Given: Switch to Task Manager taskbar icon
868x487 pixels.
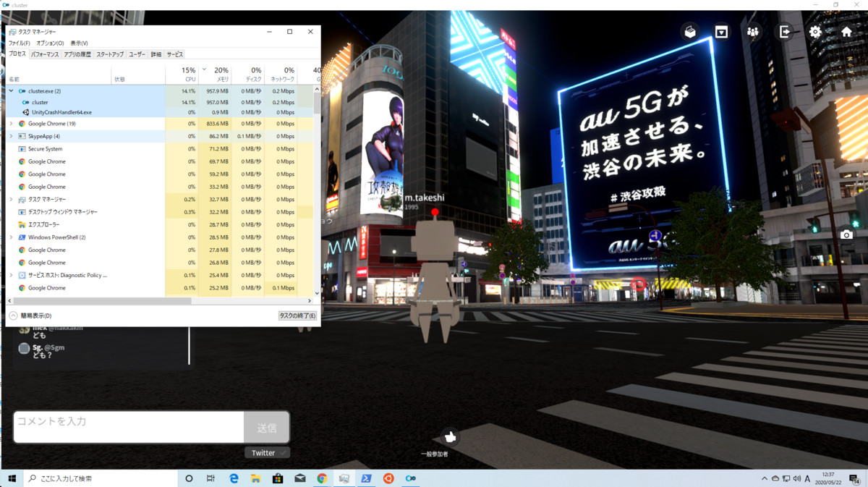Looking at the screenshot, I should point(344,478).
